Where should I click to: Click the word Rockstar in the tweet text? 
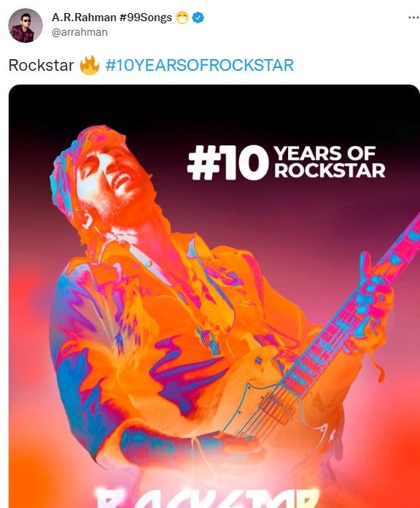coord(41,65)
